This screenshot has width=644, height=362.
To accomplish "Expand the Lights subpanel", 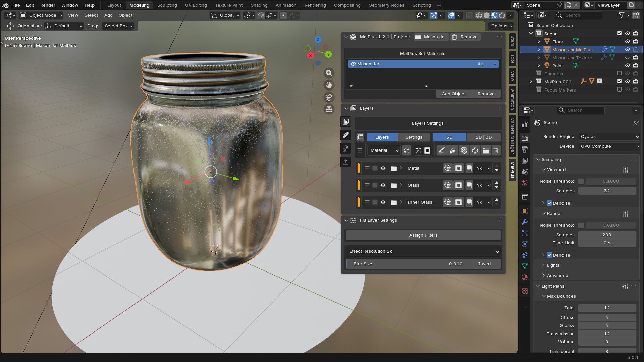I will coord(553,265).
